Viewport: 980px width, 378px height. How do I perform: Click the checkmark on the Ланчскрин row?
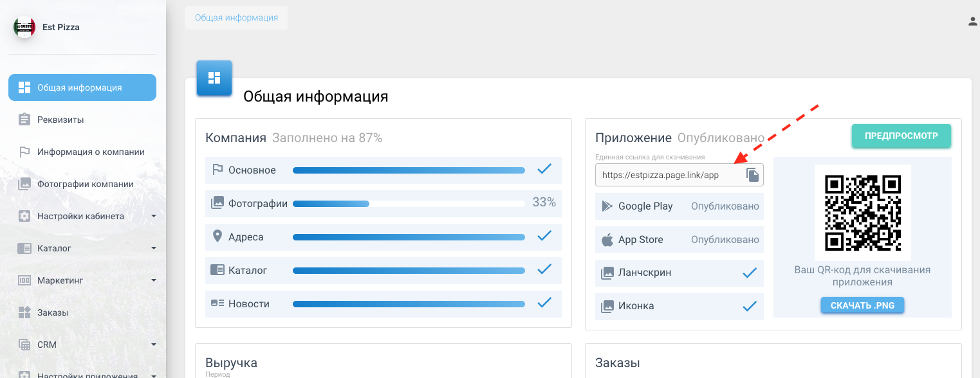pyautogui.click(x=749, y=273)
